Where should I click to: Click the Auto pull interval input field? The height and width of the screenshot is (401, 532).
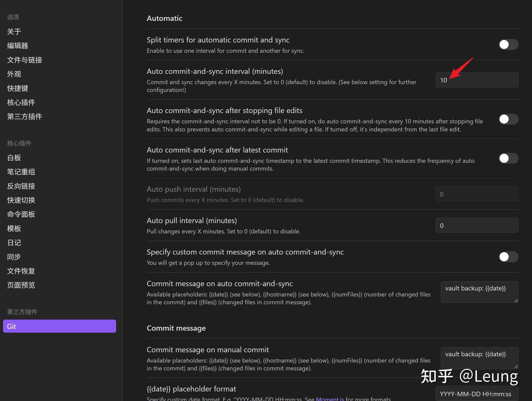[477, 225]
